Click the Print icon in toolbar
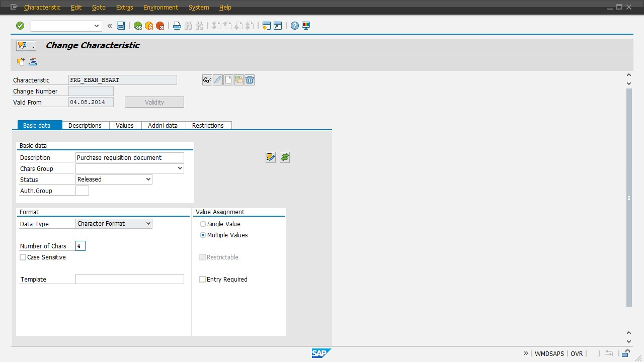Image resolution: width=644 pixels, height=362 pixels. [177, 26]
